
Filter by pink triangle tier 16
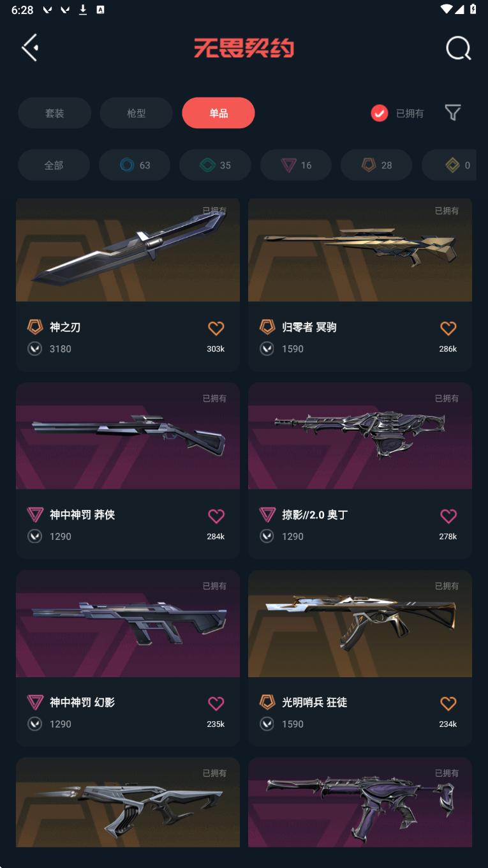click(x=296, y=165)
